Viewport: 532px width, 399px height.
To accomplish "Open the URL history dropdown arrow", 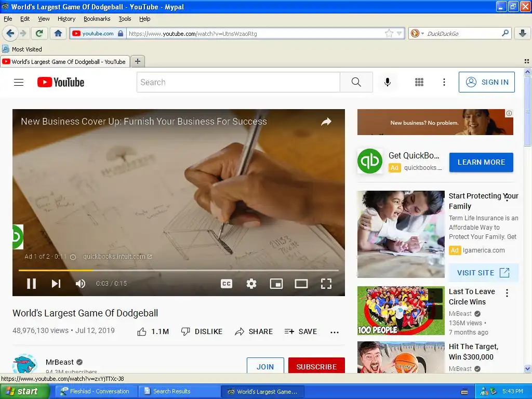I will [x=400, y=33].
